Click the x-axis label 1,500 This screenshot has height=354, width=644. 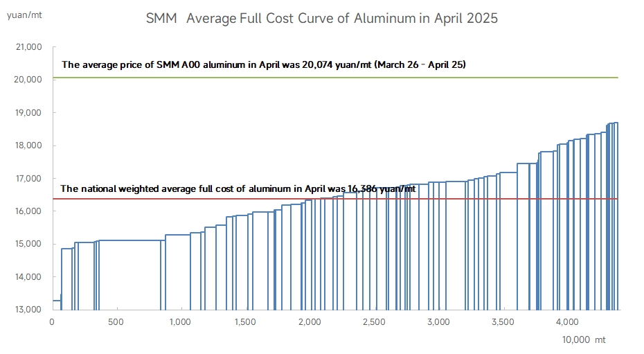(245, 322)
